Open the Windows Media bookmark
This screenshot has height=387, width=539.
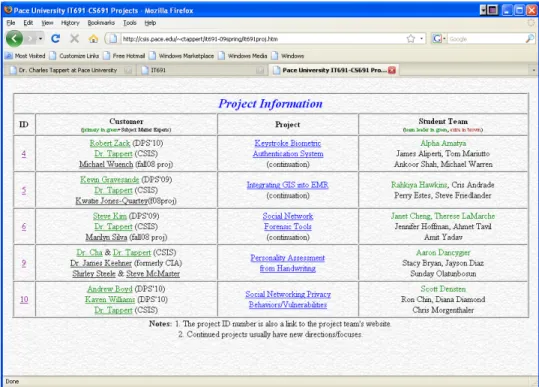[243, 56]
